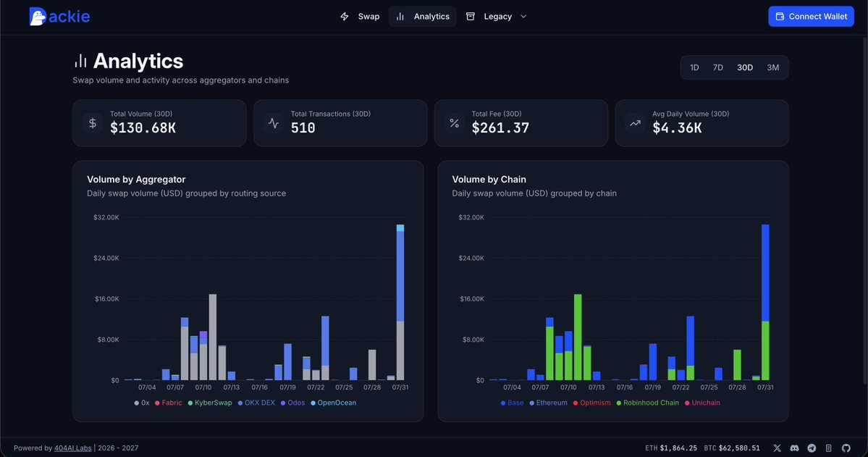Image resolution: width=868 pixels, height=457 pixels.
Task: Select the 30D time range
Action: point(744,67)
